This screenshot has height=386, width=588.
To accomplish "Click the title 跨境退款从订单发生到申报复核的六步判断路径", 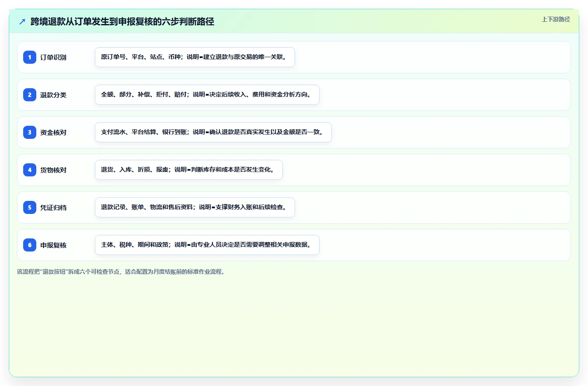I will 122,22.
